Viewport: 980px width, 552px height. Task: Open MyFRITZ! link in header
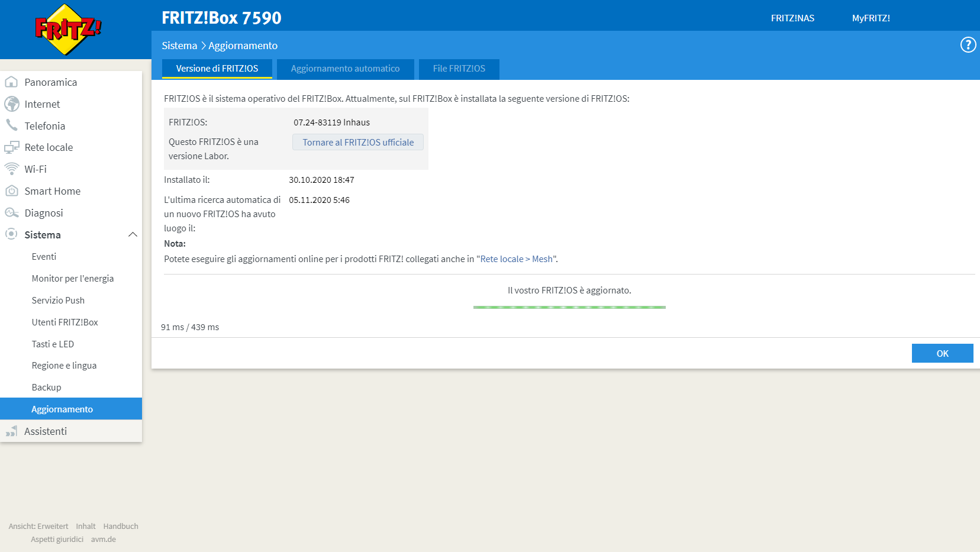click(x=871, y=18)
